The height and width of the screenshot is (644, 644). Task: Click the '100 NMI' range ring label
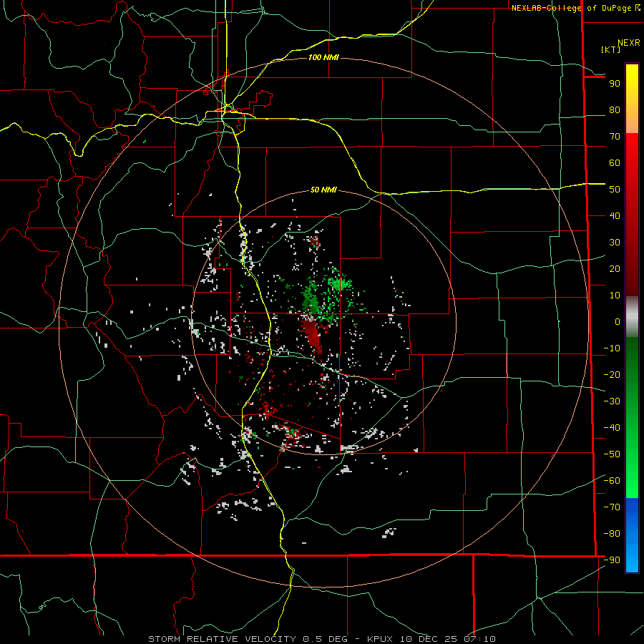click(323, 57)
